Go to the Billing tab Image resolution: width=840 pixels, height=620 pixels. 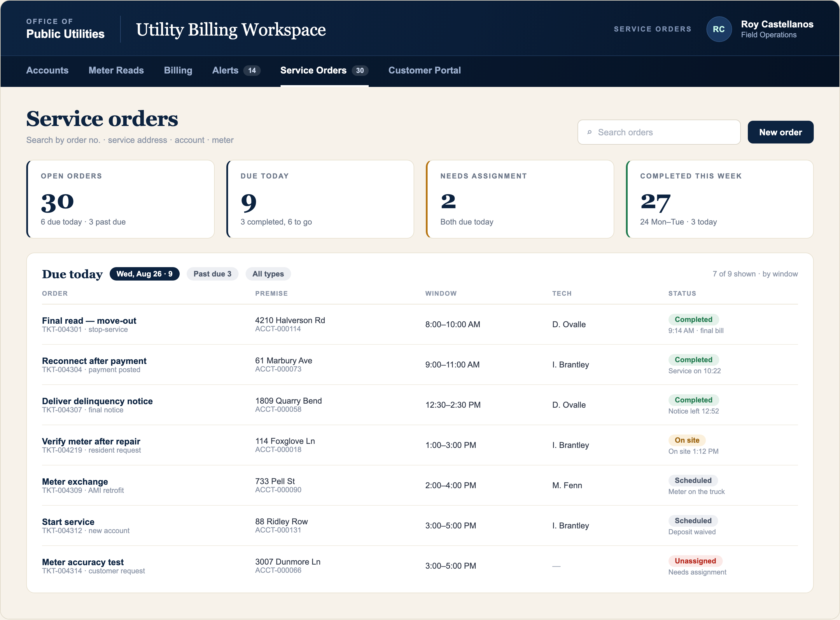[178, 70]
